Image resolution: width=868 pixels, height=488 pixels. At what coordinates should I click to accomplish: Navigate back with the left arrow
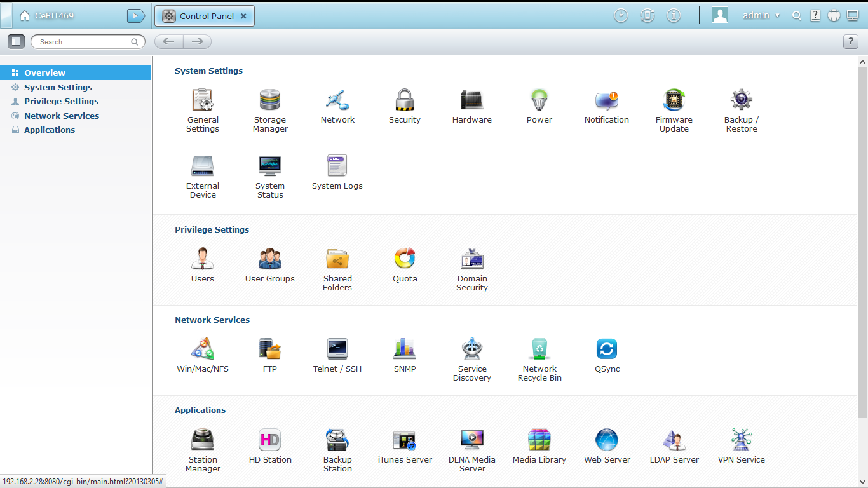(169, 42)
